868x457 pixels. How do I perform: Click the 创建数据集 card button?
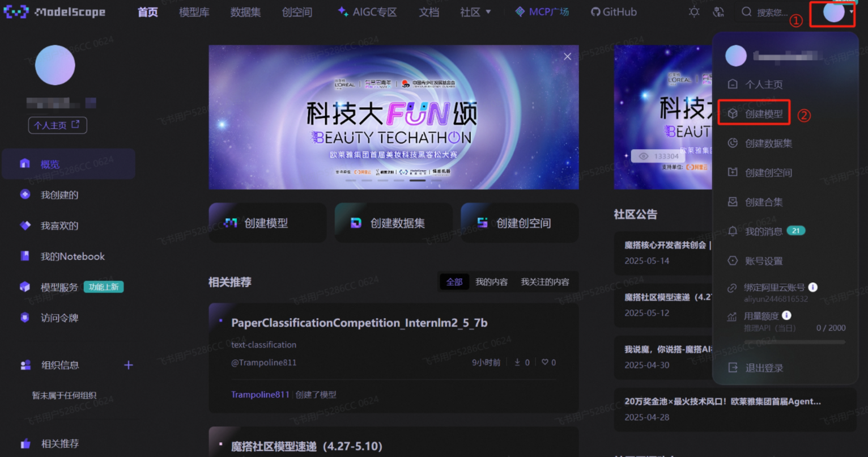pyautogui.click(x=394, y=223)
